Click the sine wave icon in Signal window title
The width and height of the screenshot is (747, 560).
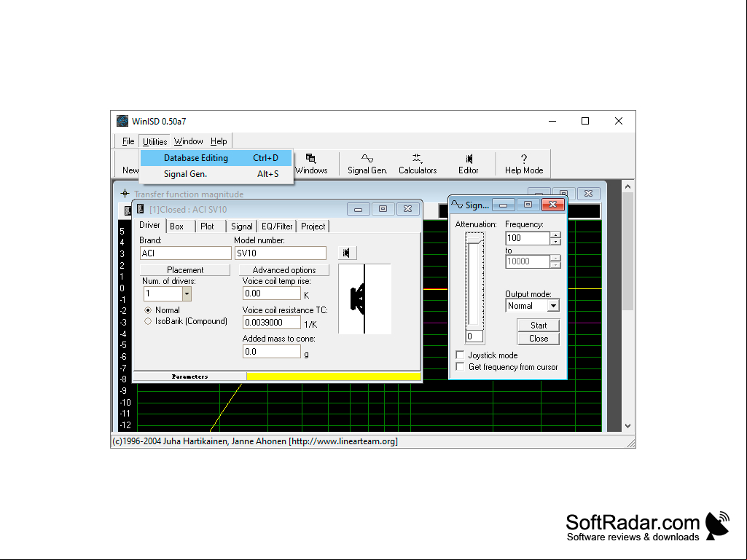point(457,205)
